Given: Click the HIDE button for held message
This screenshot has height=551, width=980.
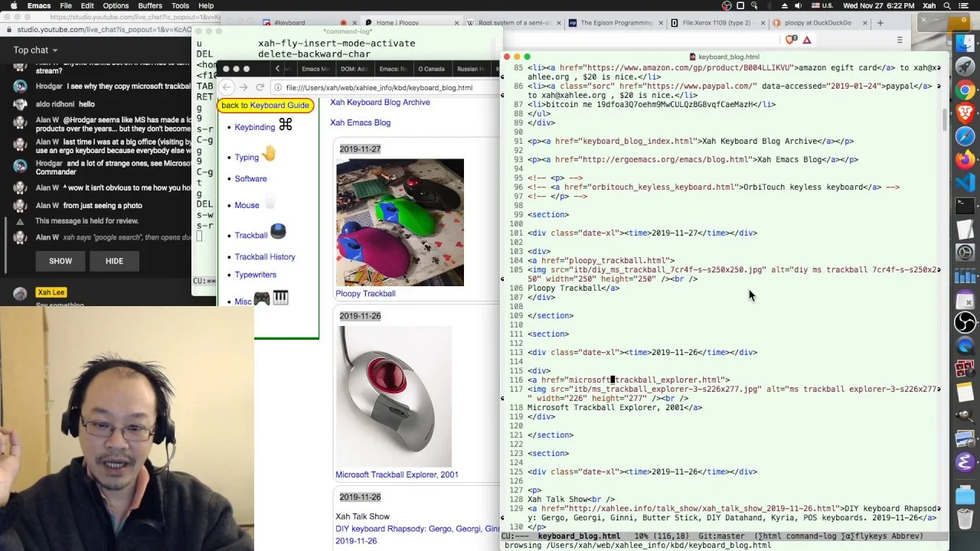Looking at the screenshot, I should tap(114, 261).
